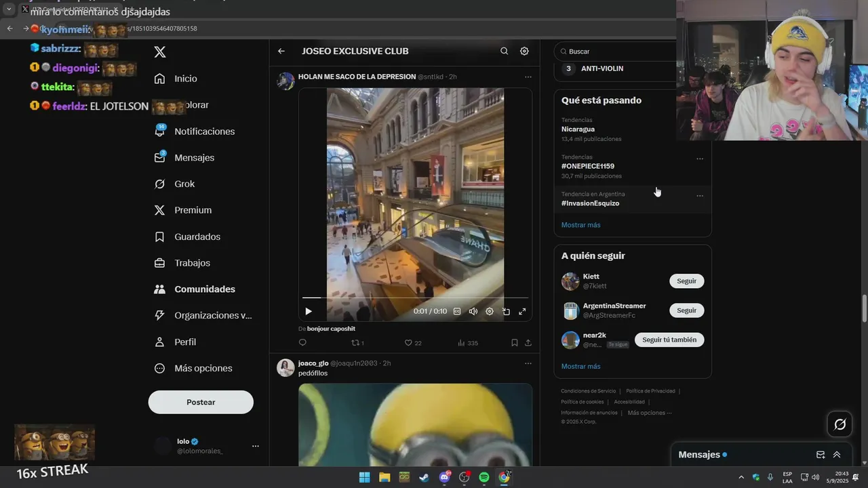Like the mall video post

click(413, 343)
